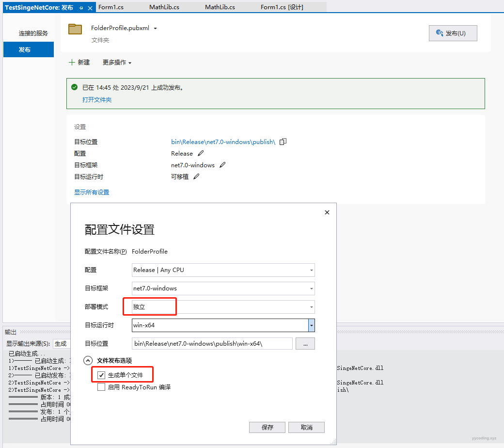The width and height of the screenshot is (504, 448).
Task: Click the 打开文件夹 link
Action: pyautogui.click(x=97, y=99)
